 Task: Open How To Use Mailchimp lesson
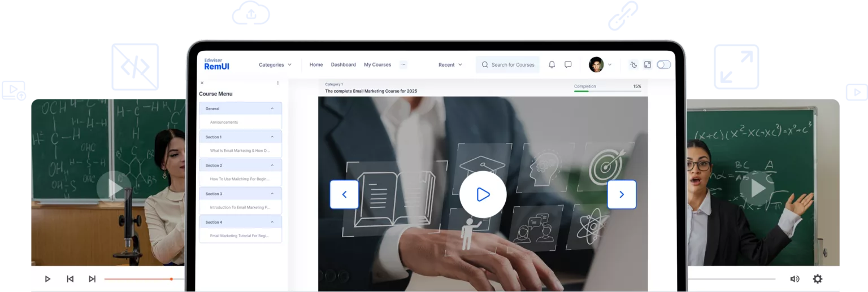[x=240, y=179]
